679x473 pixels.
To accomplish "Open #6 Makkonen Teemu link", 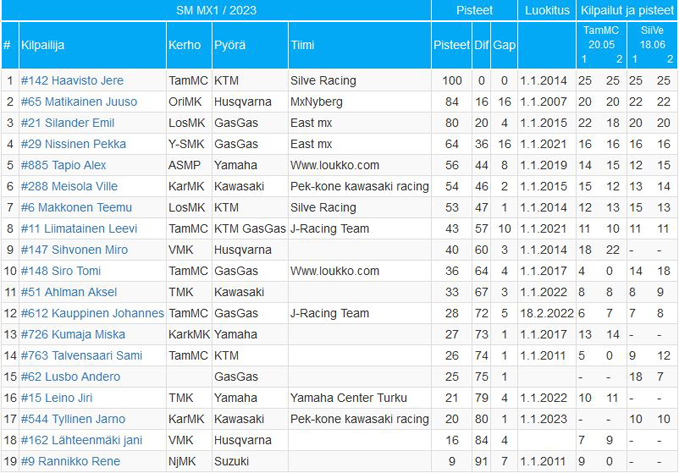I will click(x=76, y=208).
